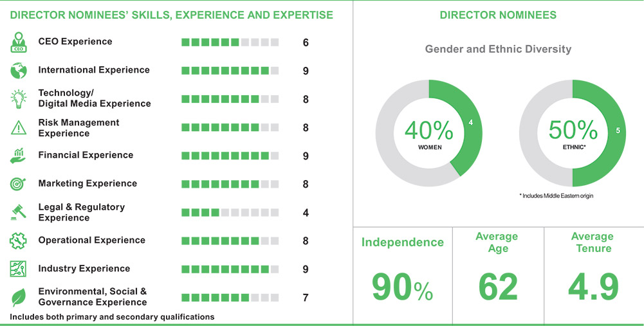This screenshot has width=644, height=326.
Task: Click the Risk Management warning triangle icon
Action: coord(18,127)
